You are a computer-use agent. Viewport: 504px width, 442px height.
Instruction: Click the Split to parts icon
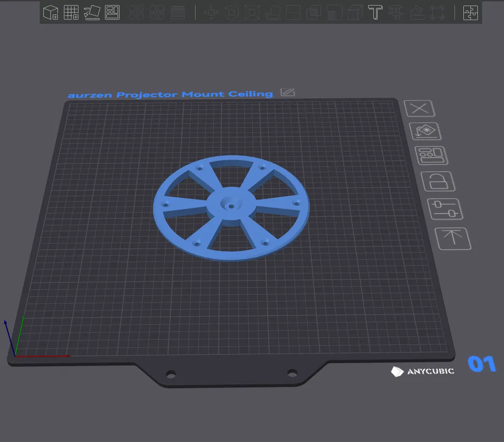(x=157, y=13)
